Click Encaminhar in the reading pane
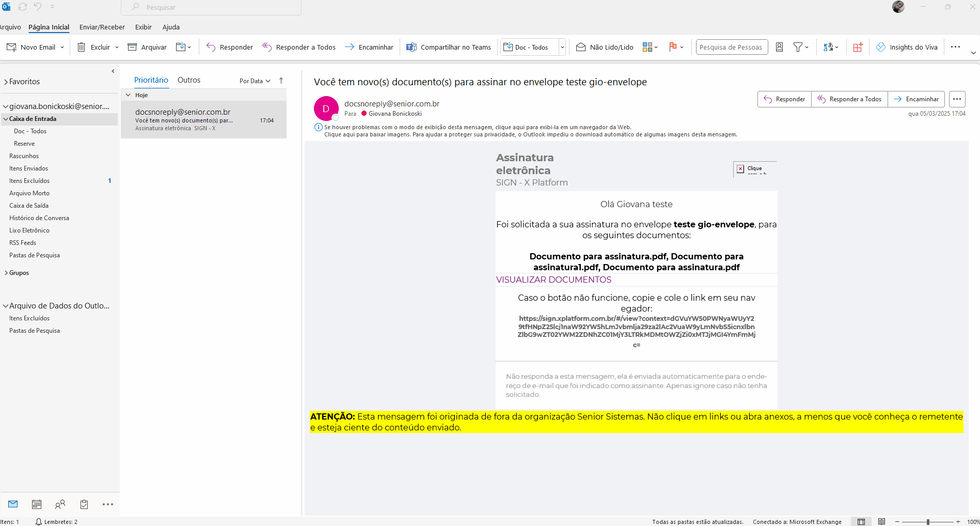This screenshot has width=980, height=526. tap(916, 99)
